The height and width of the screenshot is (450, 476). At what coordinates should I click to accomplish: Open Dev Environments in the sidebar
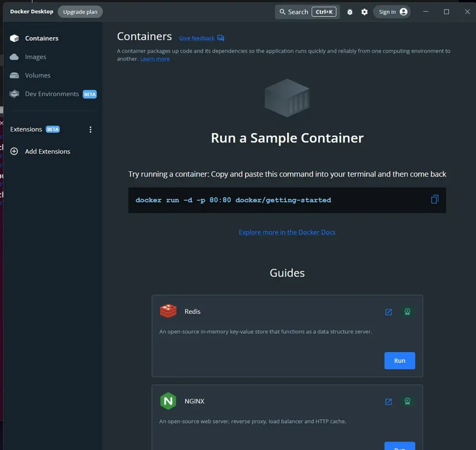point(52,94)
